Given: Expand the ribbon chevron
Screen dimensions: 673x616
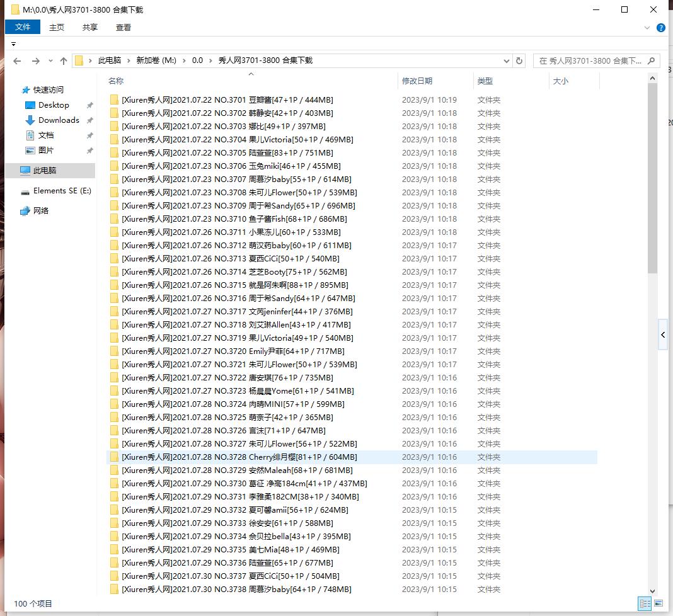Looking at the screenshot, I should [x=647, y=28].
